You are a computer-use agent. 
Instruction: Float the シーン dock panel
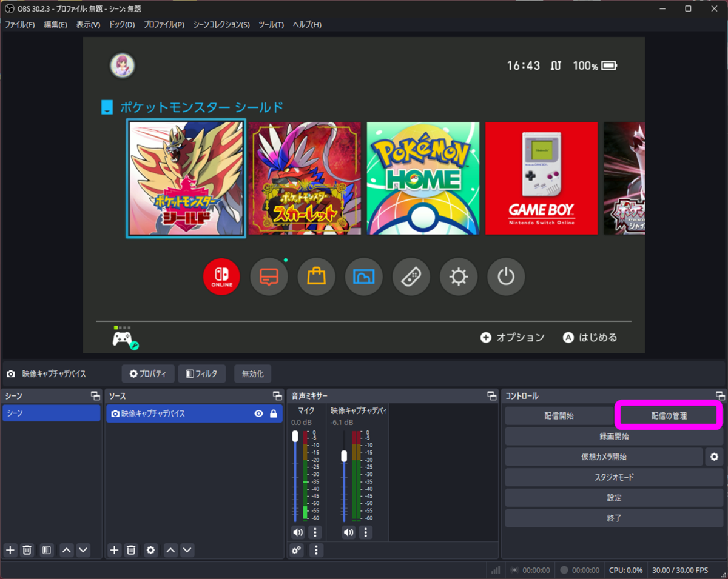point(95,396)
